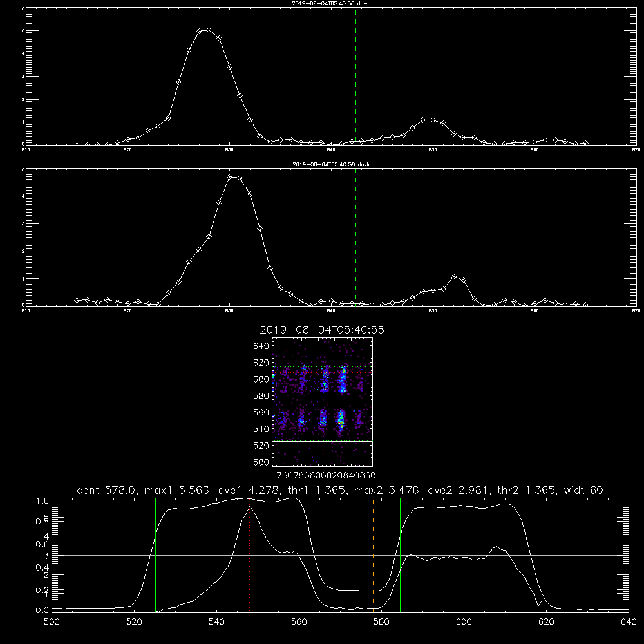The image size is (644, 644).
Task: Click the dawn plot title 2019-08-04T05:40:56 dawn
Action: [332, 3]
